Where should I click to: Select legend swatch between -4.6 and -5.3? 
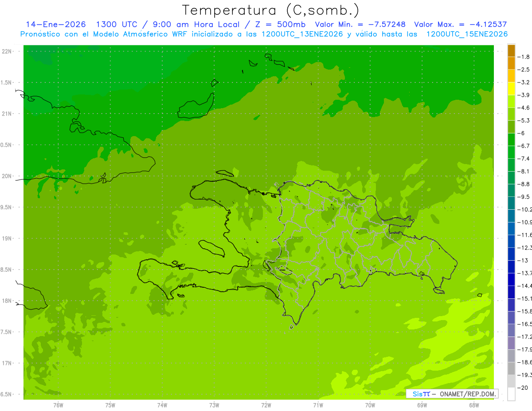[511, 114]
